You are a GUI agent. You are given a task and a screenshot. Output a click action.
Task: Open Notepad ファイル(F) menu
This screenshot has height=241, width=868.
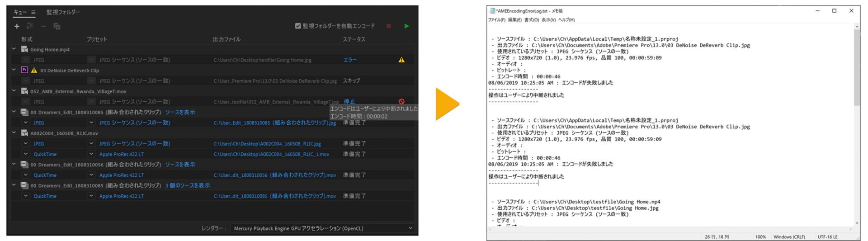497,20
